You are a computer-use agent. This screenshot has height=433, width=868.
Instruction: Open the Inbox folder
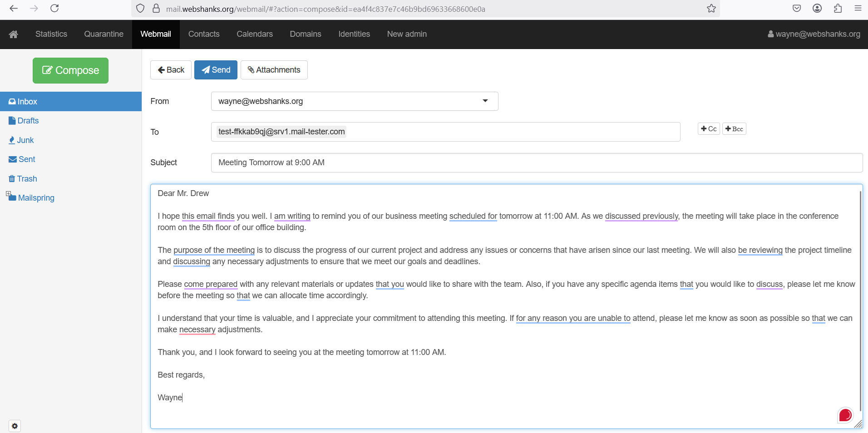click(x=71, y=102)
